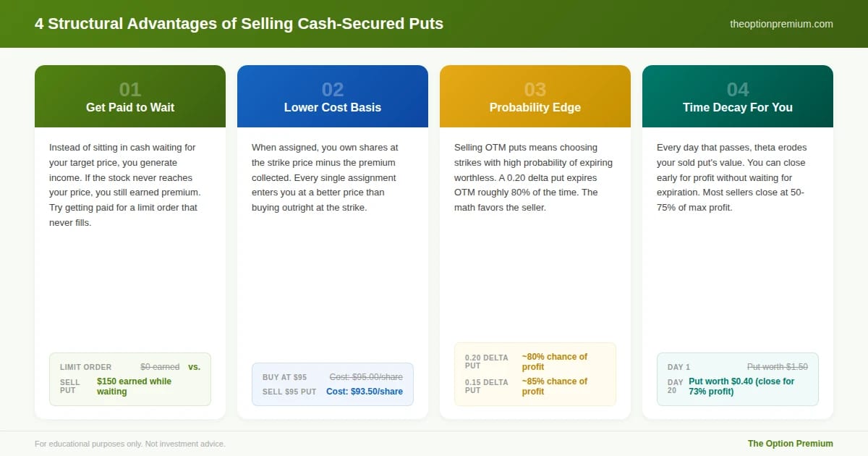
Task: Click the faded 02 number badge
Action: pyautogui.click(x=333, y=90)
